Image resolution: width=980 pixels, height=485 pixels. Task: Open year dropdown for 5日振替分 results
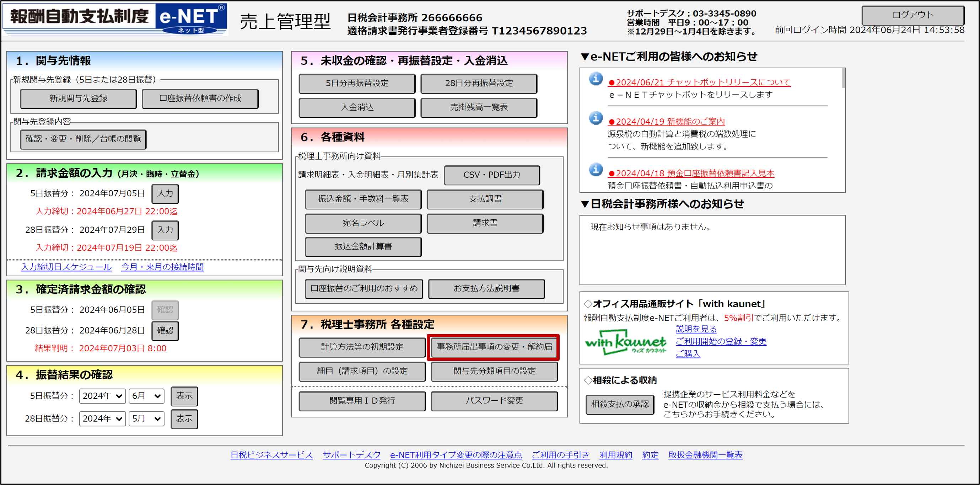pyautogui.click(x=102, y=396)
